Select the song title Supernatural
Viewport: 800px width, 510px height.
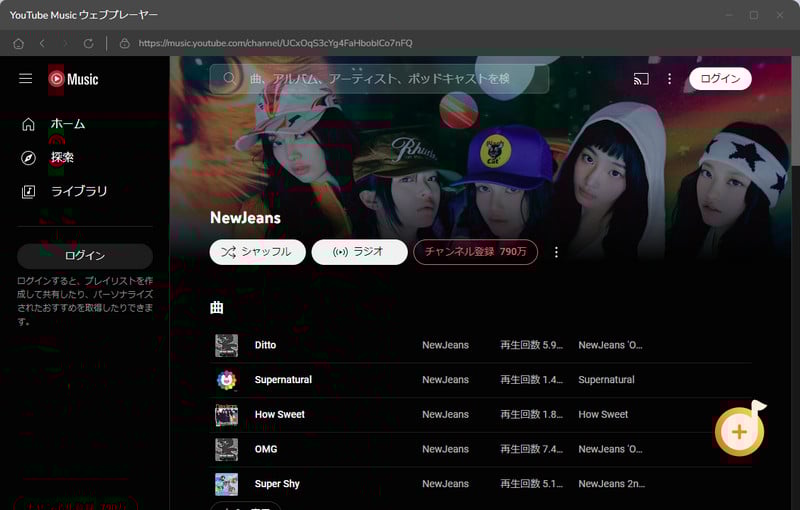click(x=283, y=380)
